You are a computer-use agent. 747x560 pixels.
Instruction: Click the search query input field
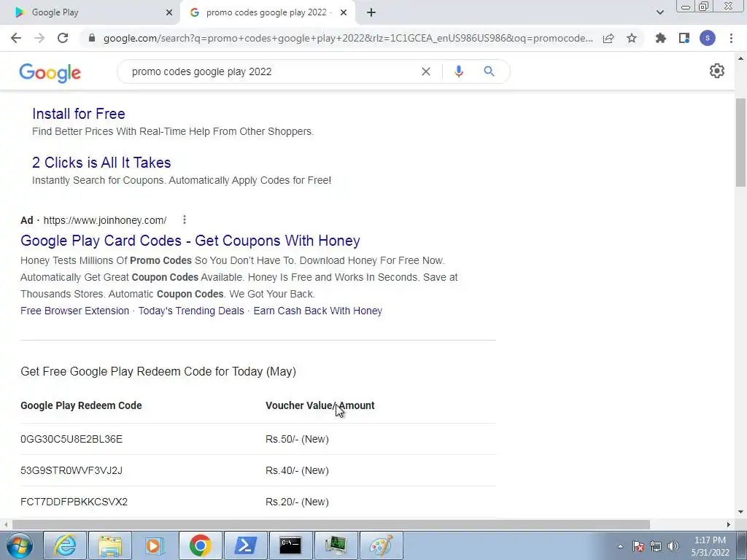(271, 71)
